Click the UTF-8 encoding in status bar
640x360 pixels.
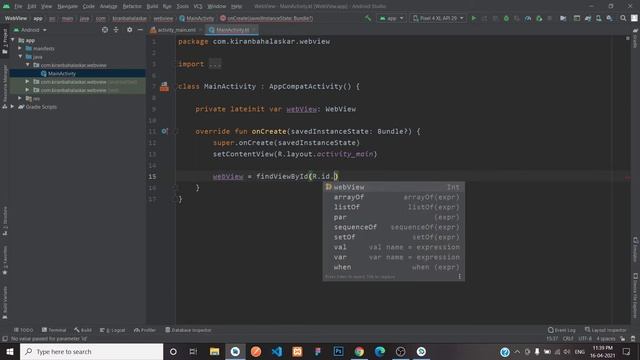584,339
